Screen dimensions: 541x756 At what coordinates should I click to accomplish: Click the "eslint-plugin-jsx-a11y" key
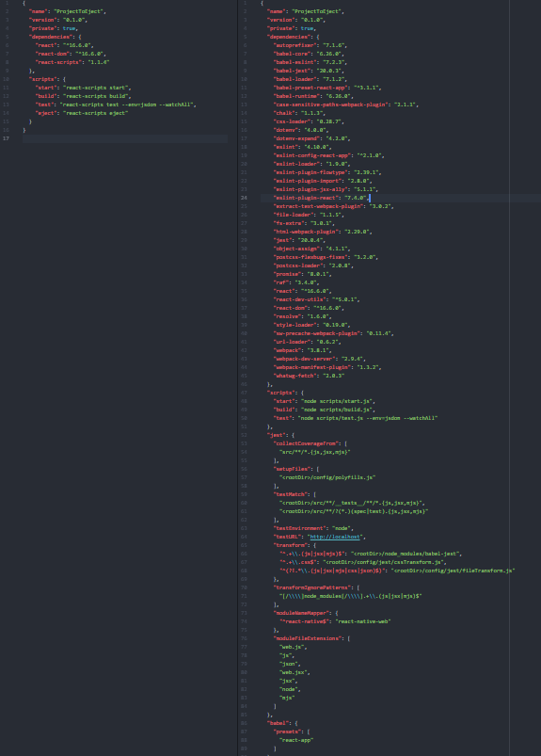[310, 189]
